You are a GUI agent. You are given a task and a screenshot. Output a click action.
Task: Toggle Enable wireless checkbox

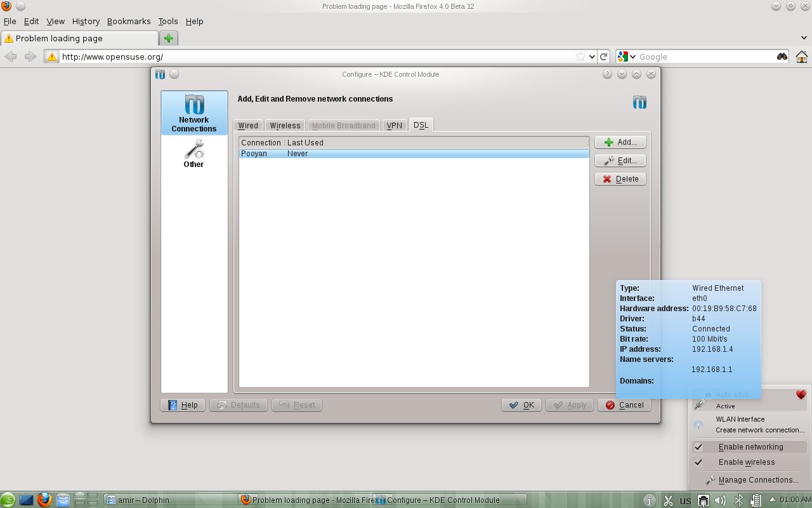point(698,462)
